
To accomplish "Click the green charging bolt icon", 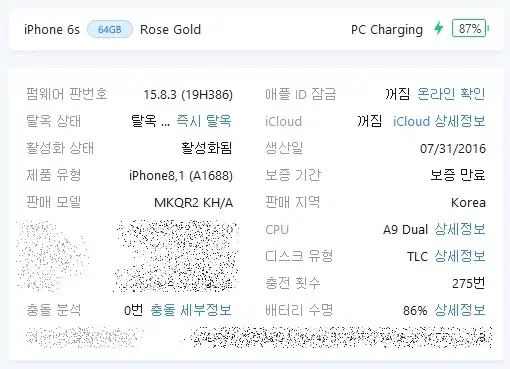I will tap(438, 29).
